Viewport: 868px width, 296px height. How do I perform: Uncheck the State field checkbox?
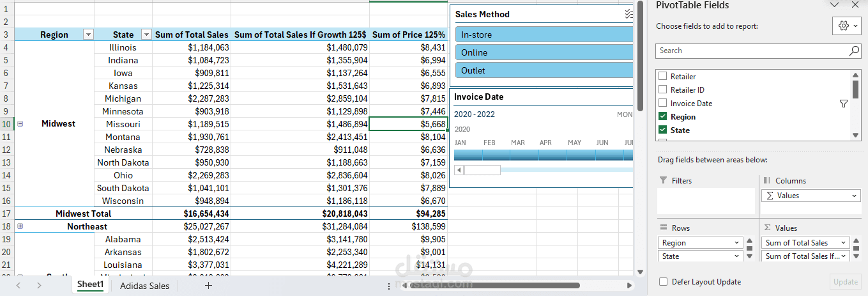coord(662,130)
